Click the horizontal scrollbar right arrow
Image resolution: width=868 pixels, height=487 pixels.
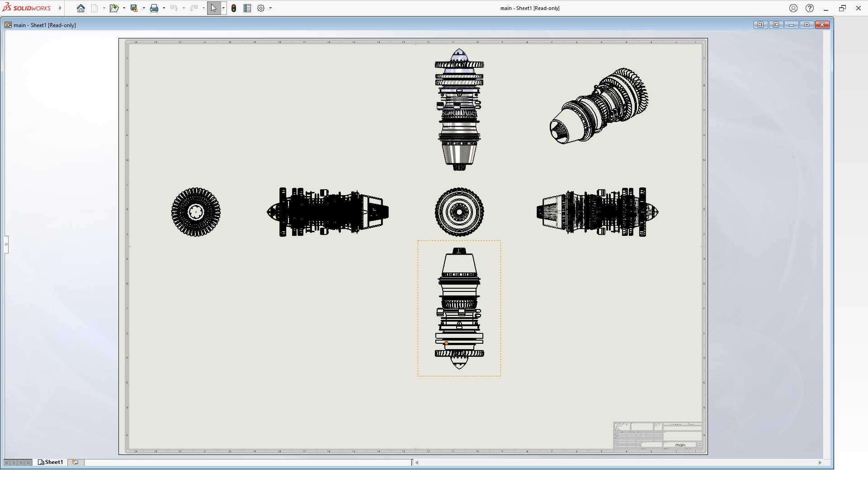(x=820, y=462)
